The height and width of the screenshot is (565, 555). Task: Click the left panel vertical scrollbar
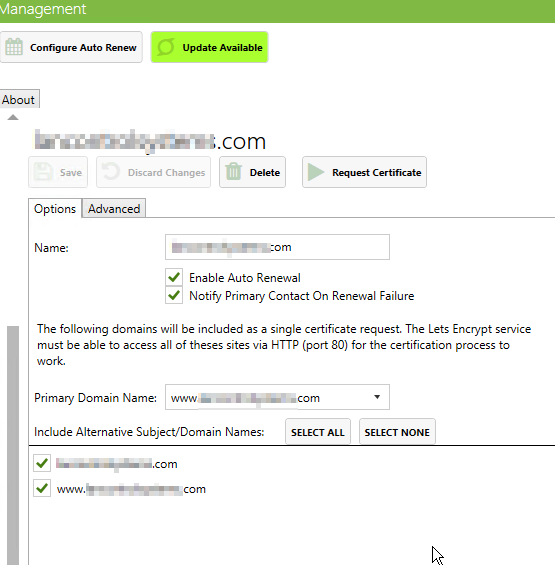13,445
